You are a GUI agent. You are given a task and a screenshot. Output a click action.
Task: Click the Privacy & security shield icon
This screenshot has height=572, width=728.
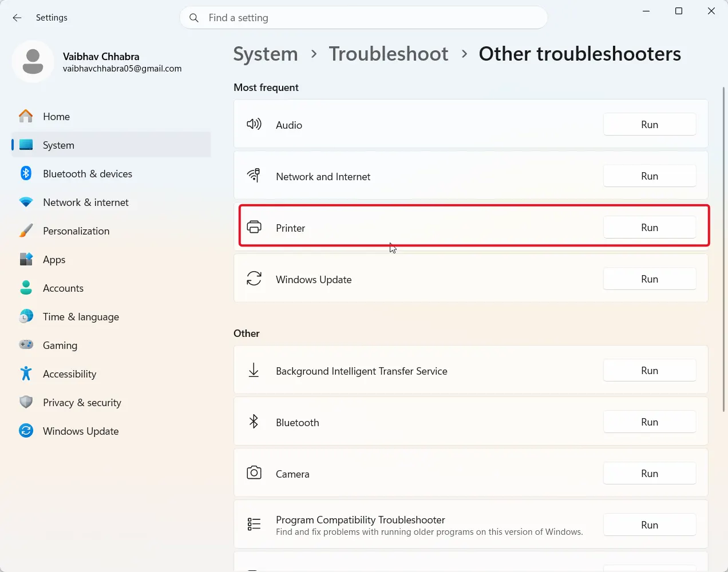point(26,402)
